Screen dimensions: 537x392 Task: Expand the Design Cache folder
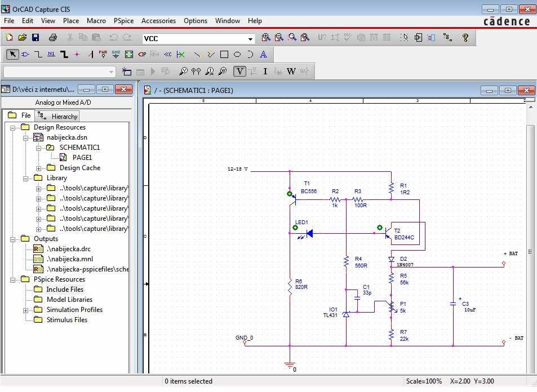[38, 168]
